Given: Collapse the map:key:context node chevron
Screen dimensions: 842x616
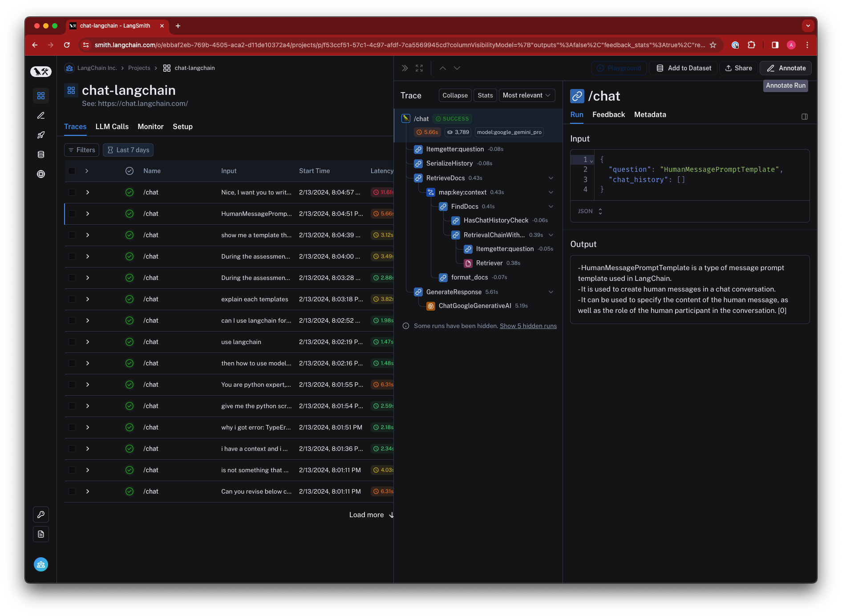Looking at the screenshot, I should pyautogui.click(x=551, y=192).
